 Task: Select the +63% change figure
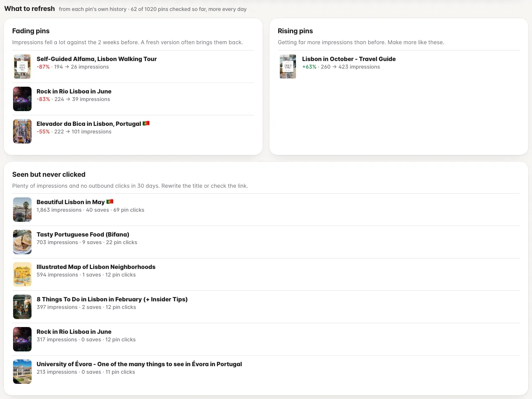tap(309, 67)
